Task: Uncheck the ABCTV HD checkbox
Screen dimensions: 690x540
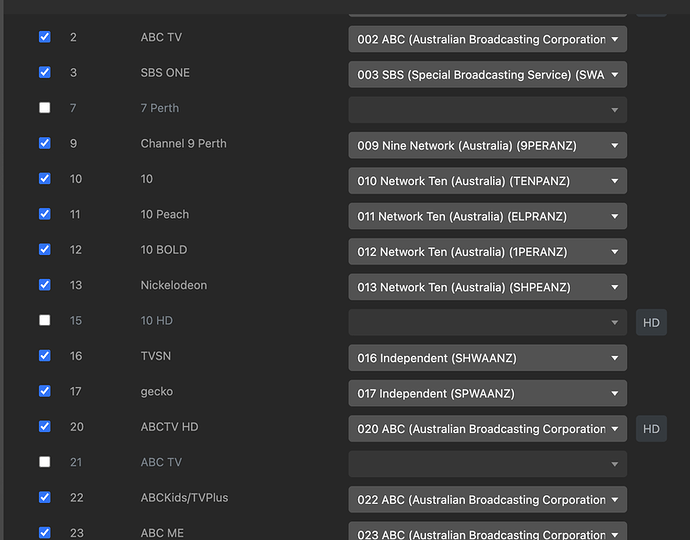Action: 44,426
